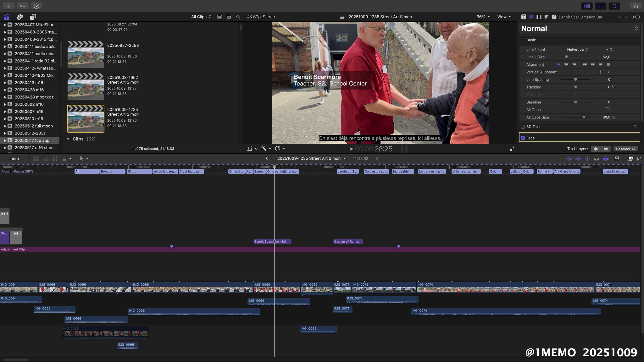Viewport: 644px width, 362px height.
Task: Uncheck the Face checkbox
Action: pyautogui.click(x=523, y=138)
